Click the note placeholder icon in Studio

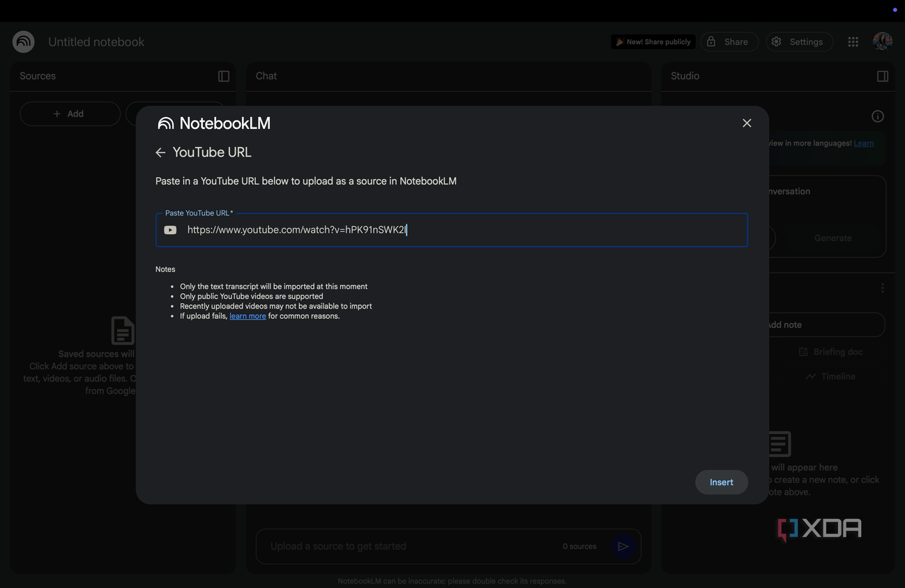(779, 443)
